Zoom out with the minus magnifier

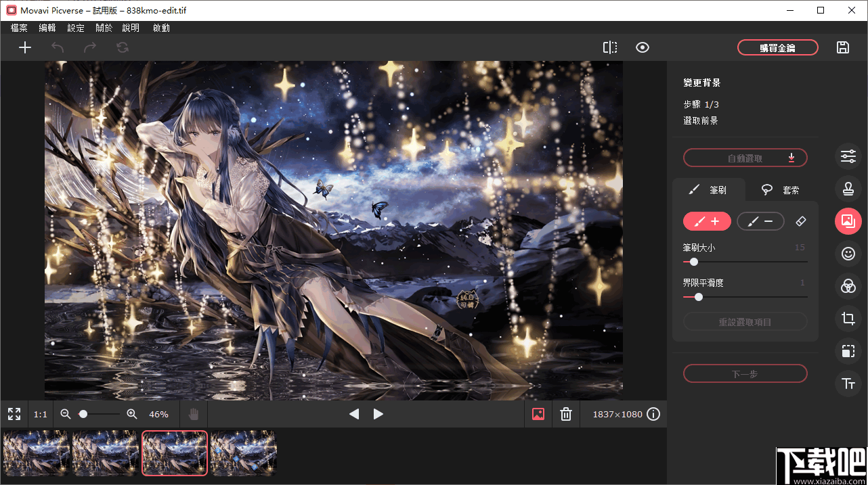coord(66,414)
